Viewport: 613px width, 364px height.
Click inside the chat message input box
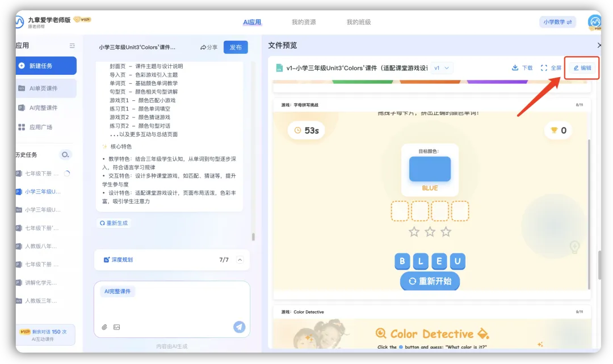(x=171, y=309)
